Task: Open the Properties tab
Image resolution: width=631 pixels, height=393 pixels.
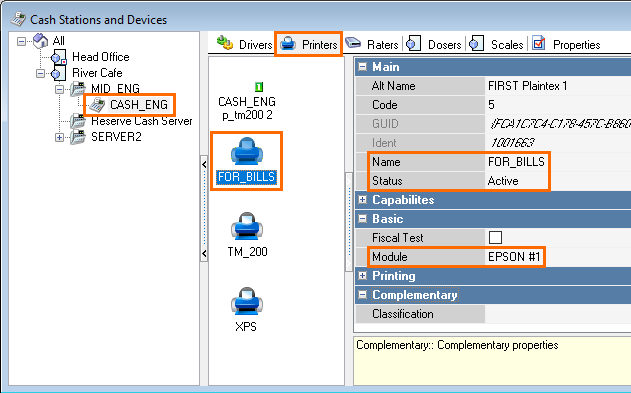Action: pos(566,44)
